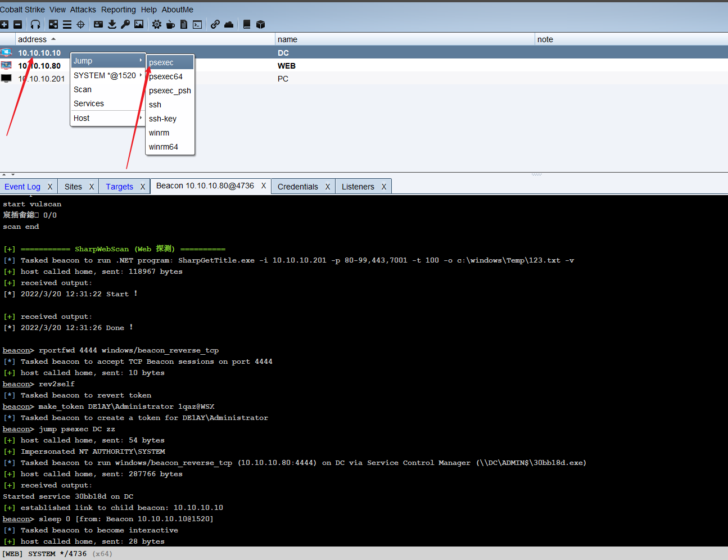Click the Host a File chain-link icon
The width and height of the screenshot is (728, 560).
click(215, 24)
